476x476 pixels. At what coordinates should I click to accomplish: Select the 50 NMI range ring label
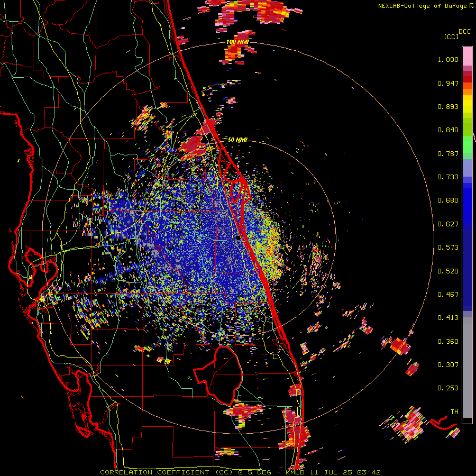[237, 140]
